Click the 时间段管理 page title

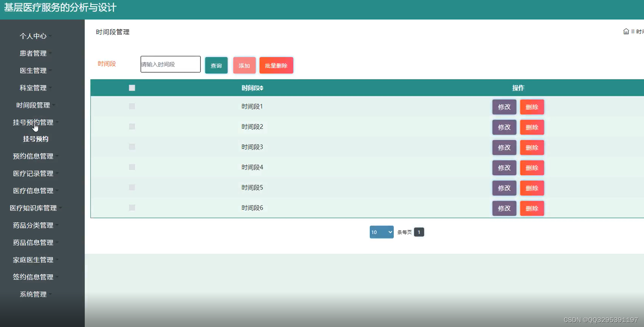(112, 32)
